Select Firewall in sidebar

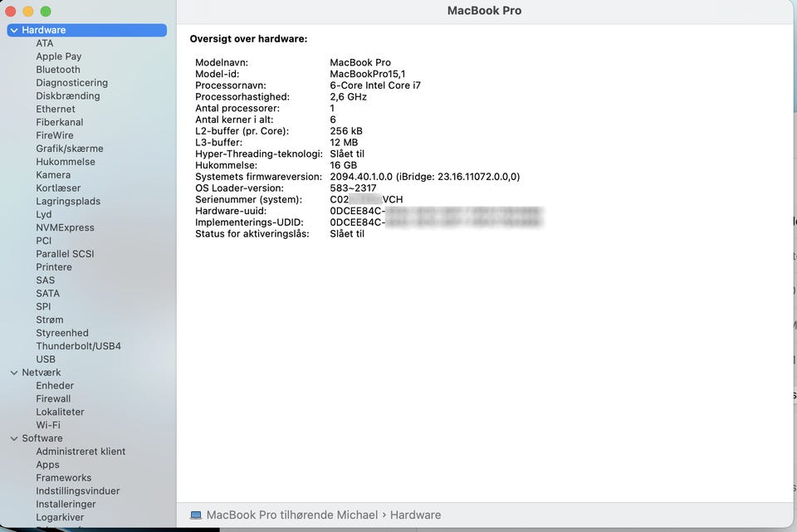pyautogui.click(x=53, y=399)
